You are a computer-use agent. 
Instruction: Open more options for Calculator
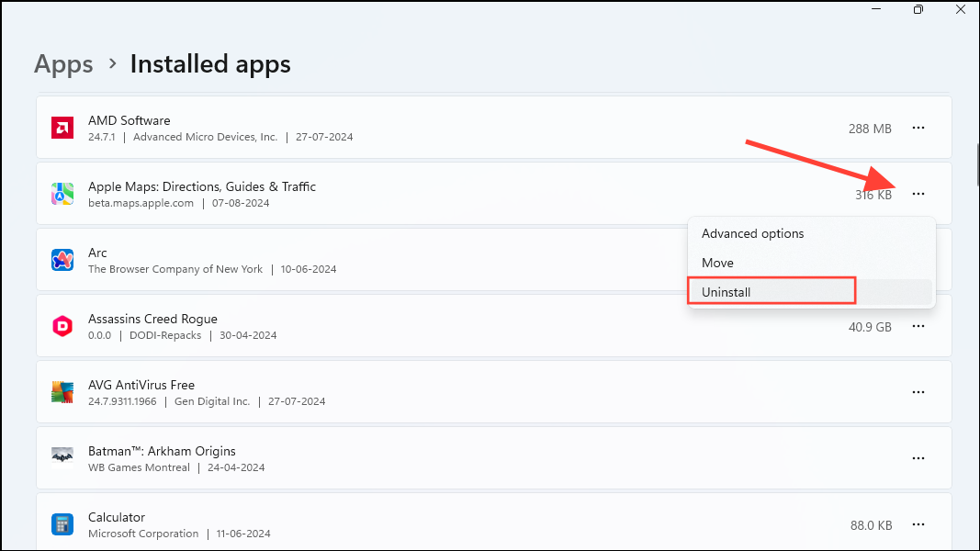918,524
